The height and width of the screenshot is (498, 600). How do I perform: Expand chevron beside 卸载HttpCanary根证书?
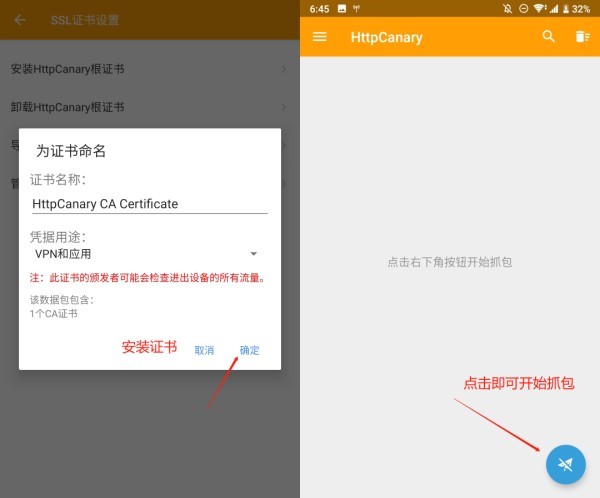[x=284, y=107]
